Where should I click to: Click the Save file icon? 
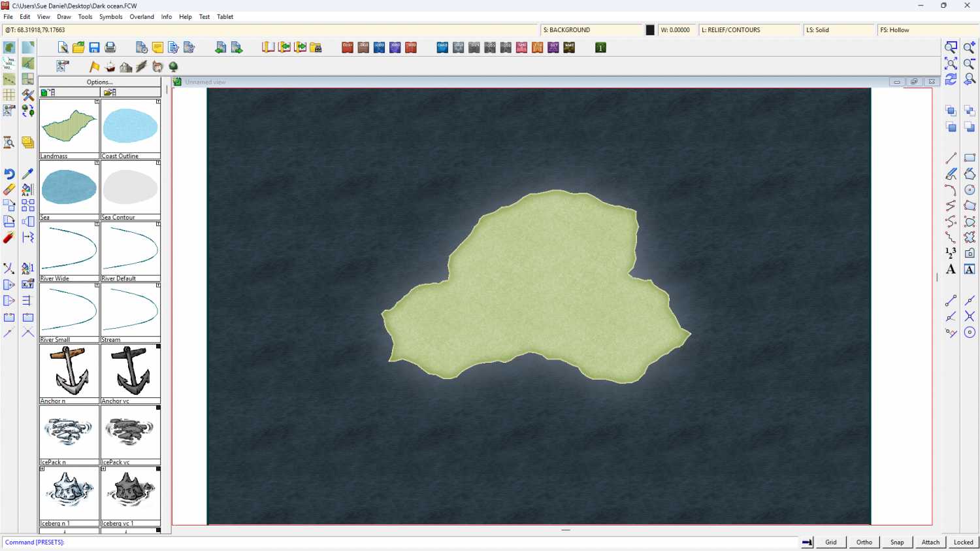(x=94, y=48)
